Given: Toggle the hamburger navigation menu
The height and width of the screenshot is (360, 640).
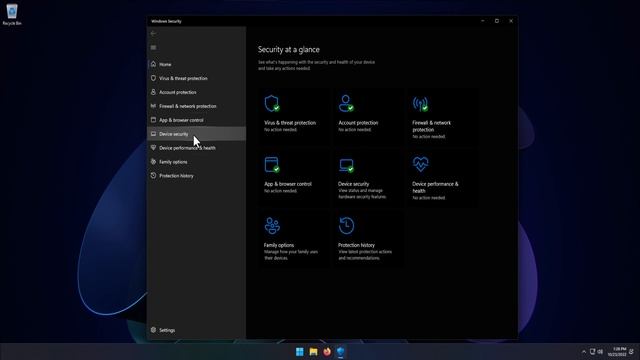Looking at the screenshot, I should click(153, 48).
